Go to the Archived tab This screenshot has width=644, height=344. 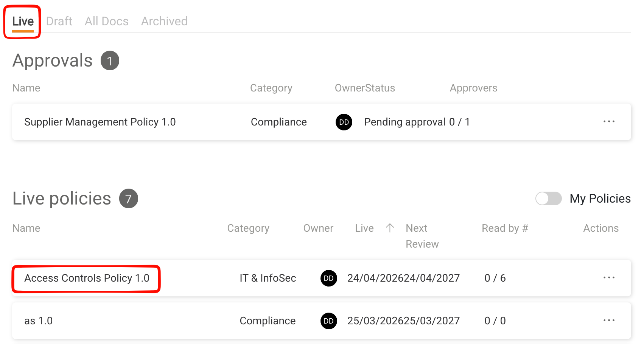pyautogui.click(x=164, y=21)
